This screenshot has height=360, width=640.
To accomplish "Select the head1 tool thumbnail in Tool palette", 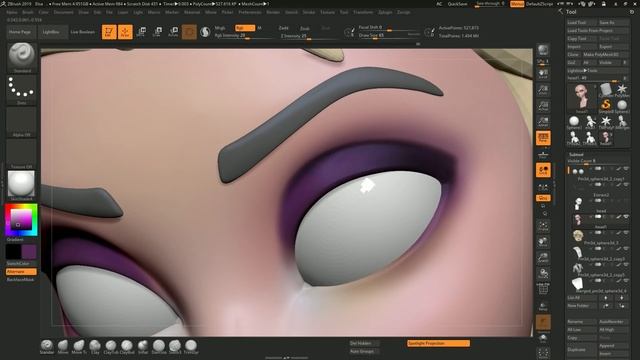I will [581, 98].
